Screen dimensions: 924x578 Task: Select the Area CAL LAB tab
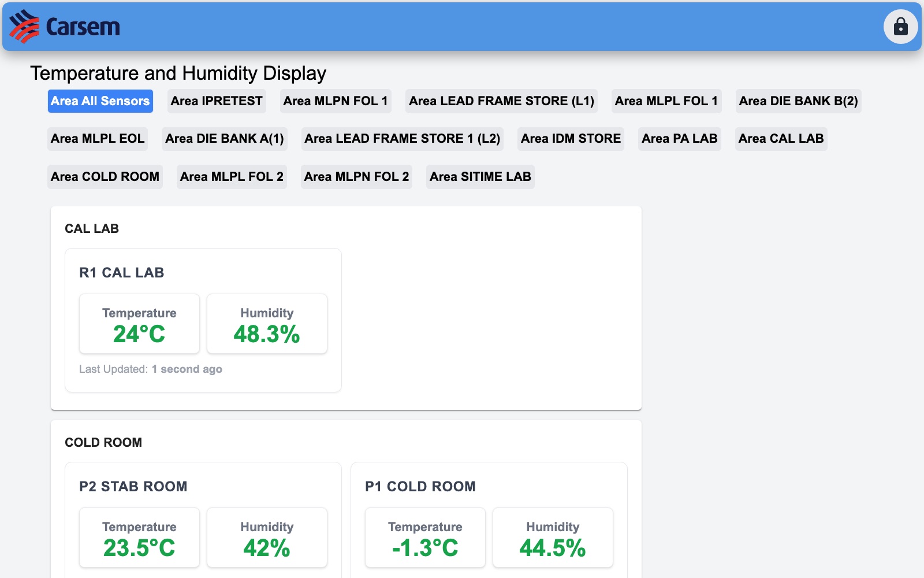coord(781,139)
